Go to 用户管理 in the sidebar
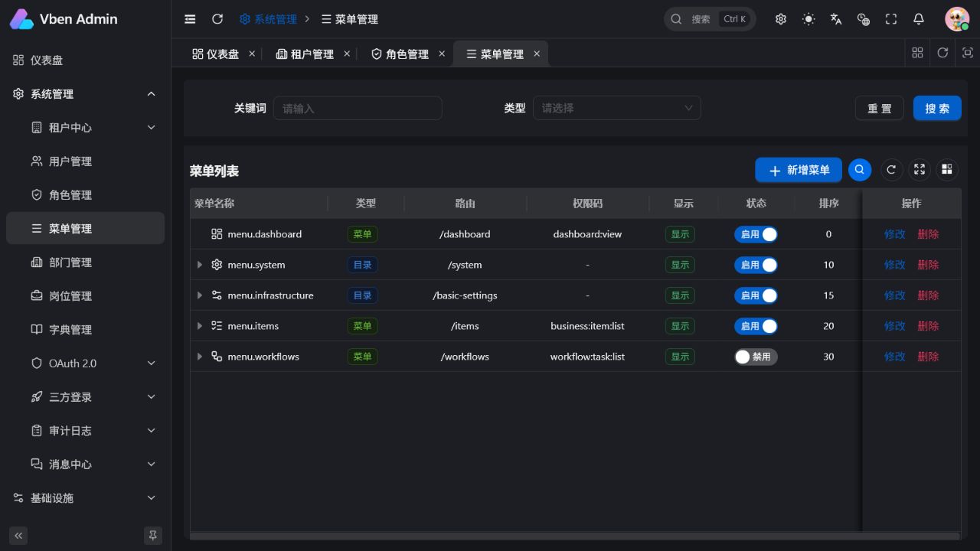The width and height of the screenshot is (980, 551). coord(85,161)
